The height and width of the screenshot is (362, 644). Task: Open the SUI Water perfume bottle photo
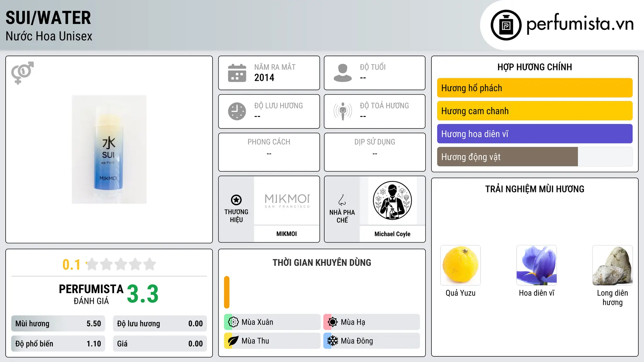109,149
